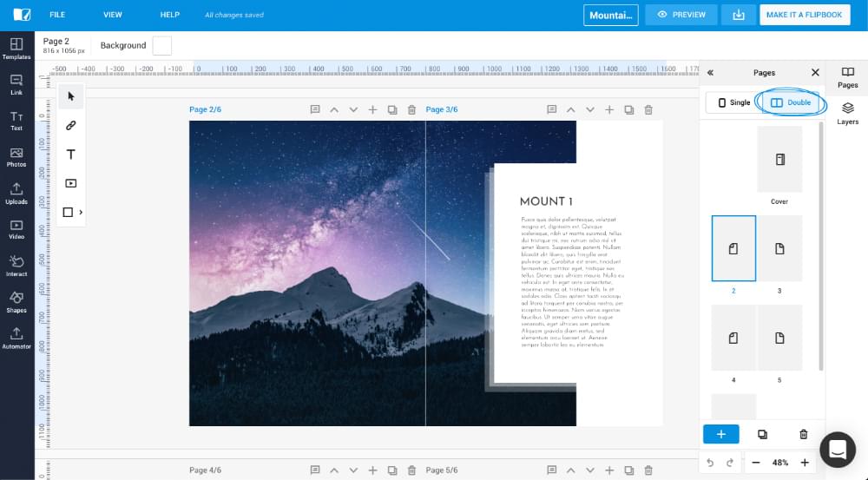
Task: Select the pointer selection tool
Action: coord(71,96)
